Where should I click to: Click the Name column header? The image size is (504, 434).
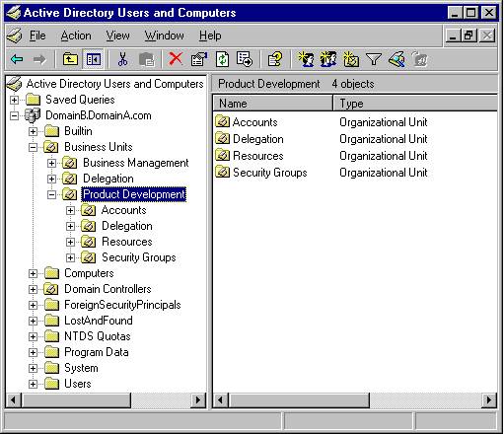[272, 104]
